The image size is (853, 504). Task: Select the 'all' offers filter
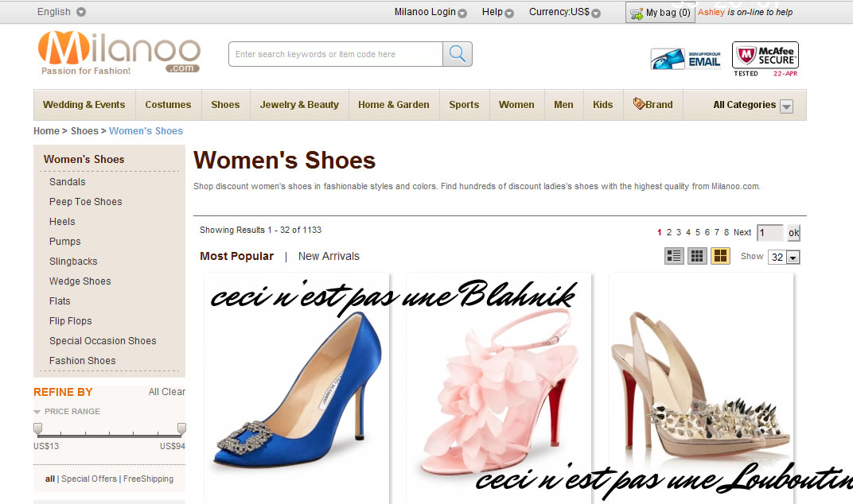click(50, 479)
